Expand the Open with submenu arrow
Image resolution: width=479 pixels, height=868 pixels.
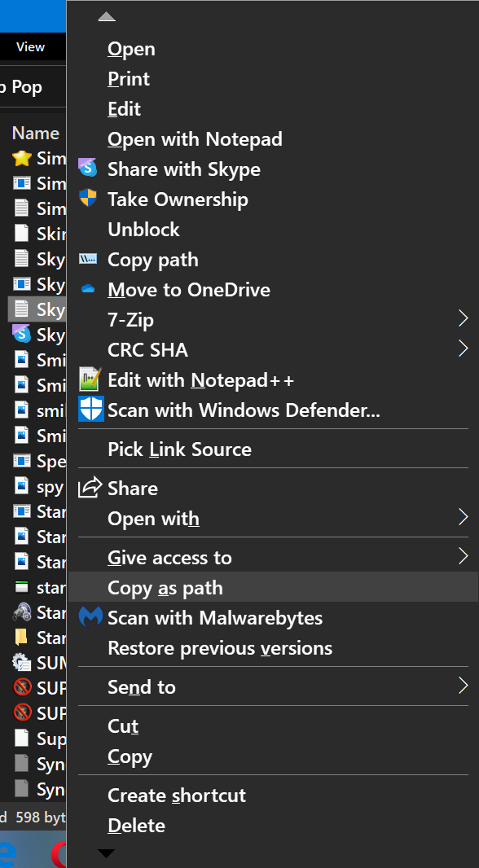[x=463, y=517]
